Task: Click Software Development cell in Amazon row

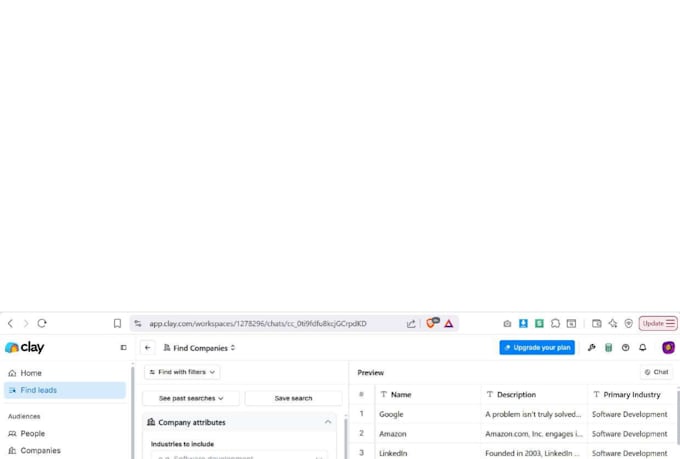Action: [632, 433]
